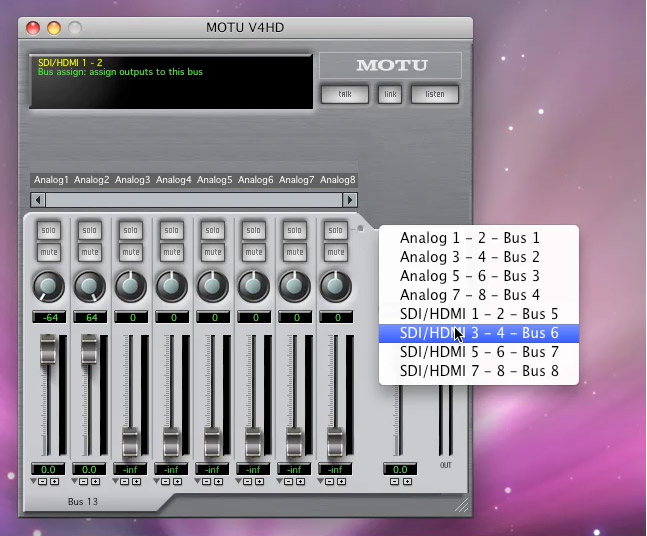The image size is (647, 536).
Task: Open Analog1 channel triangle menu
Action: point(34,481)
